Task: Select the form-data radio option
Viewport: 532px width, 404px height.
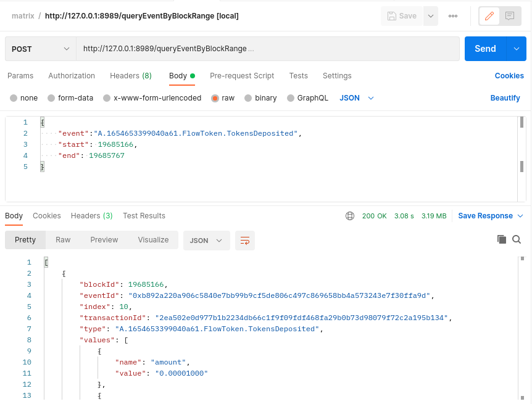Action: tap(51, 98)
